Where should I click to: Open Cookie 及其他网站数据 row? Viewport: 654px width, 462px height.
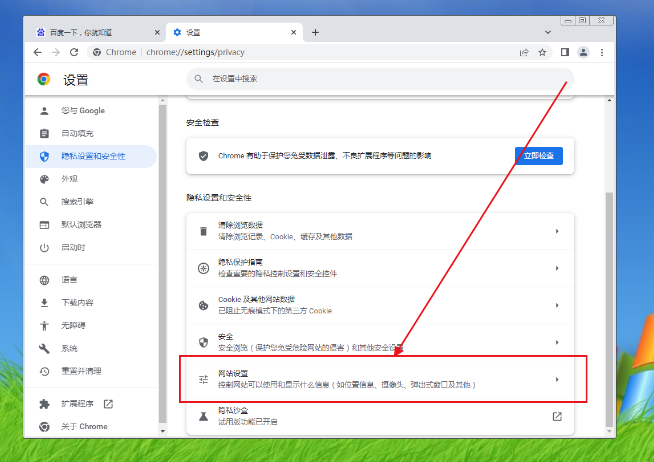coord(380,305)
